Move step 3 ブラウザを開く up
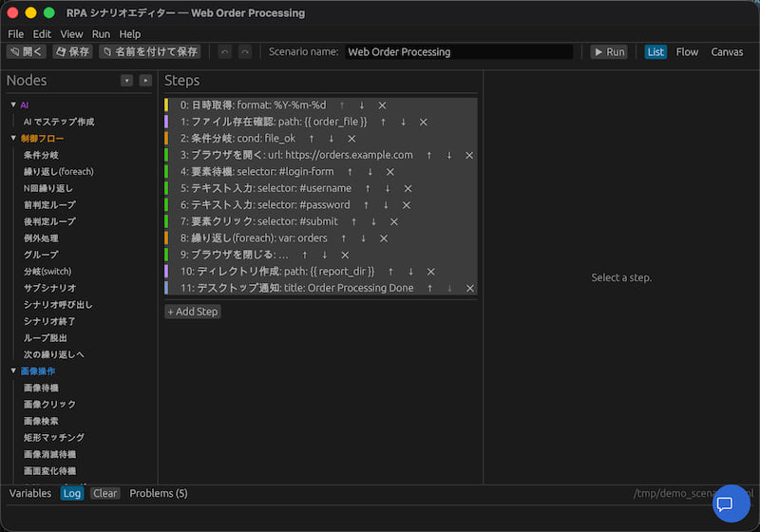 point(428,155)
